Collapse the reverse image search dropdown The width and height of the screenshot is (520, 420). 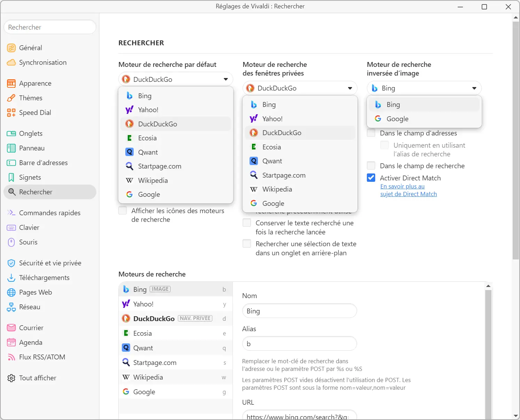point(424,88)
